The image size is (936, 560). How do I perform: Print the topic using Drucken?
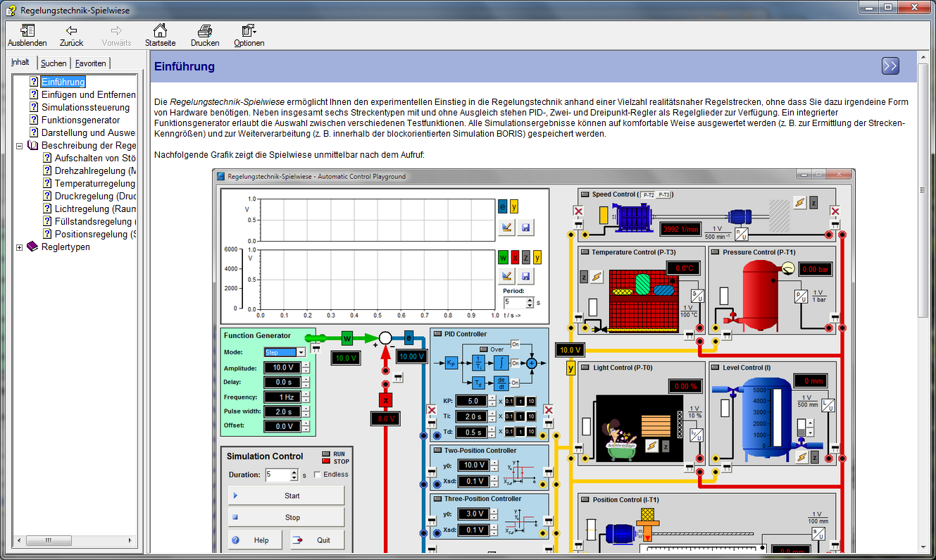[x=205, y=35]
